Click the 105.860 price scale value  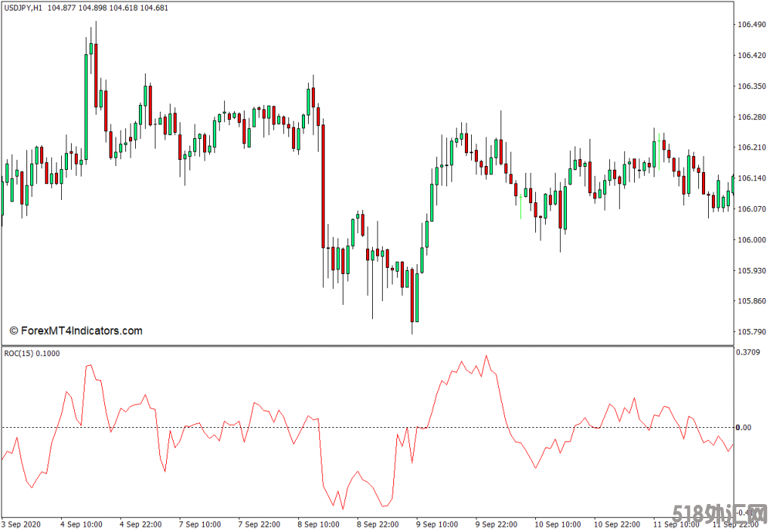pyautogui.click(x=752, y=301)
